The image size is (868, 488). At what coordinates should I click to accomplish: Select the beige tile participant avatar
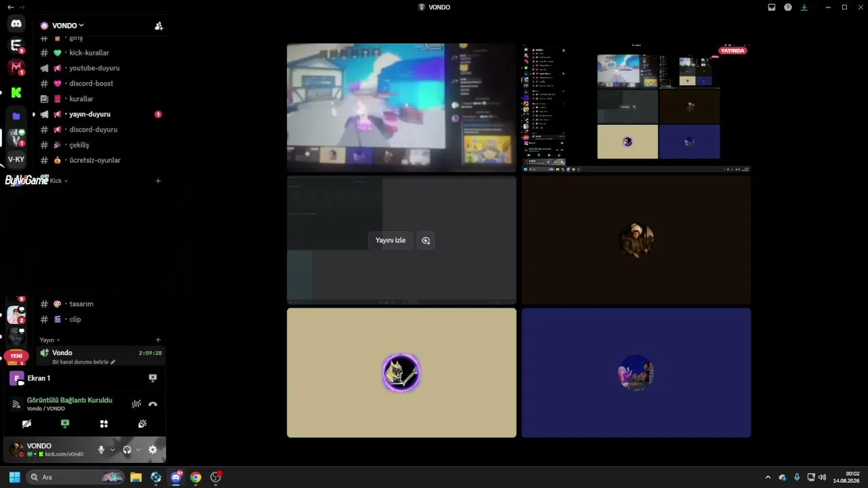401,373
